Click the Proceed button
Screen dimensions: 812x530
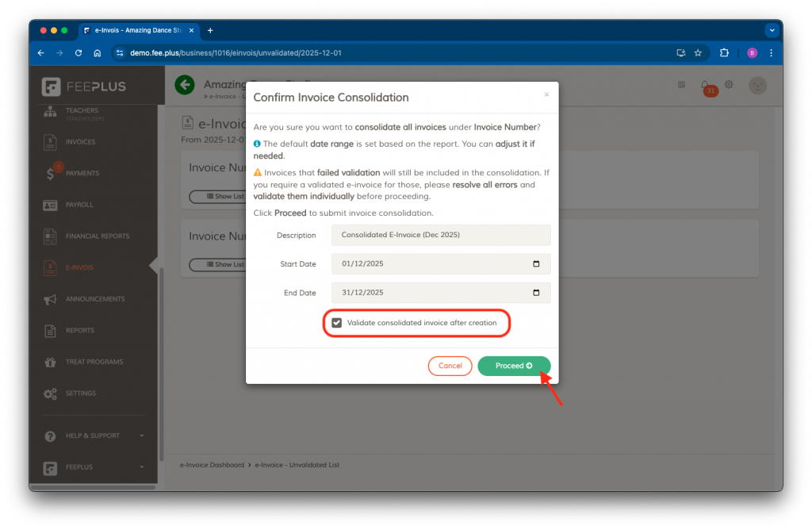pos(514,366)
